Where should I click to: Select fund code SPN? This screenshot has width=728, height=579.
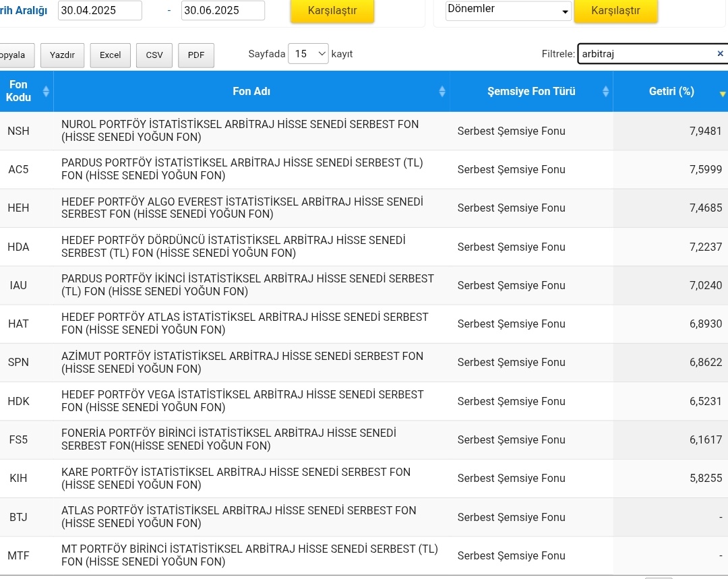point(19,362)
